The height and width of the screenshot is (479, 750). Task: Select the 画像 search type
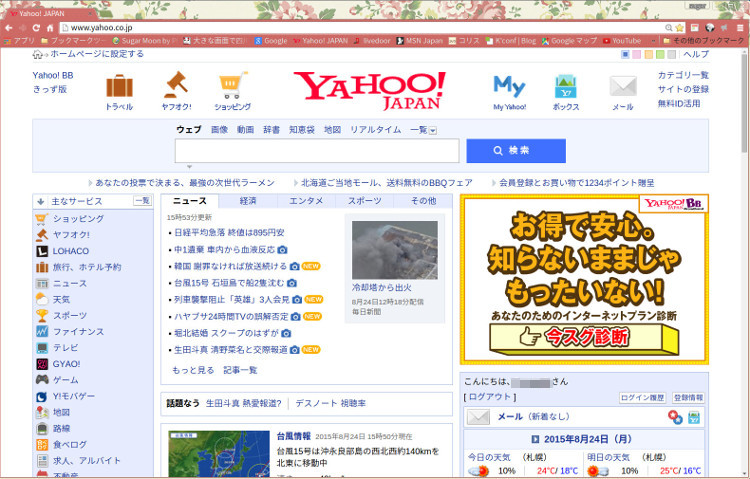point(220,130)
